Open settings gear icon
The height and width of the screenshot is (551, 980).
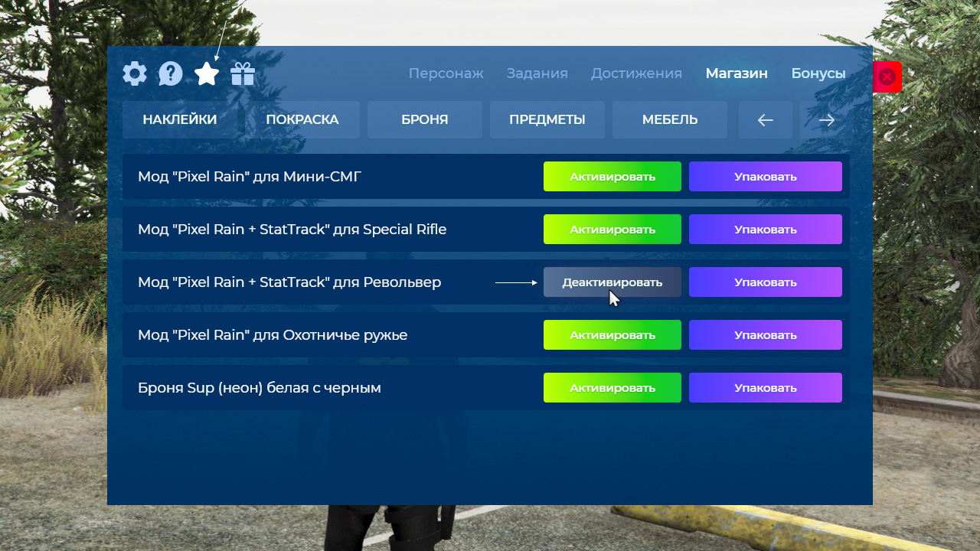(x=135, y=74)
